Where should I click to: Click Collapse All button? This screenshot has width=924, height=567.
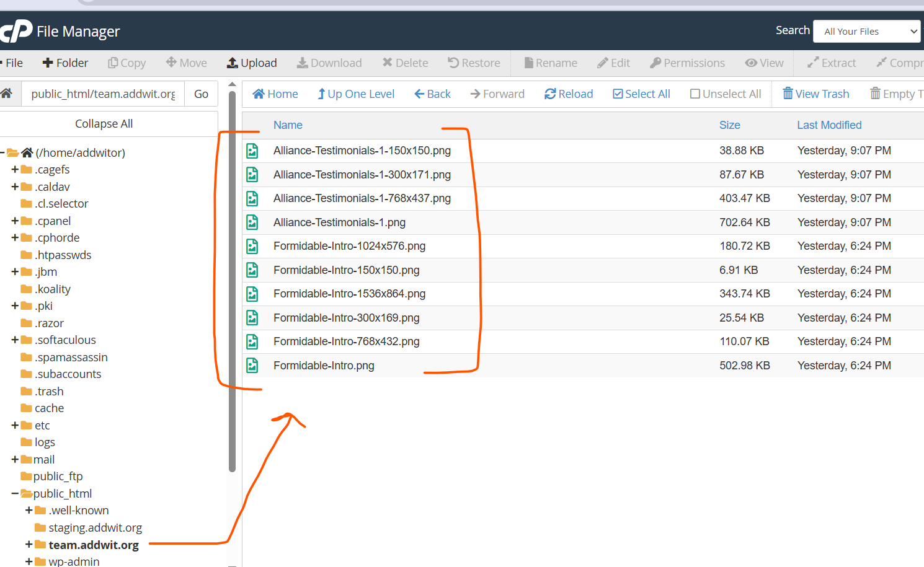[104, 123]
